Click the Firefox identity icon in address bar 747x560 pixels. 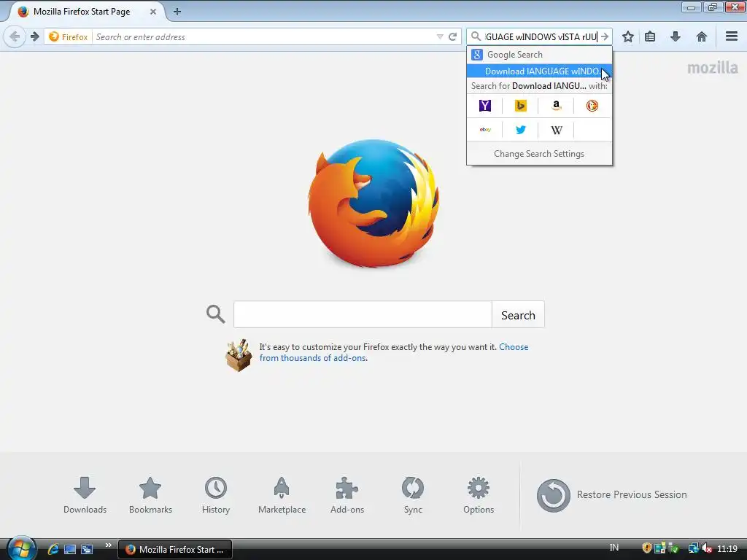click(69, 36)
